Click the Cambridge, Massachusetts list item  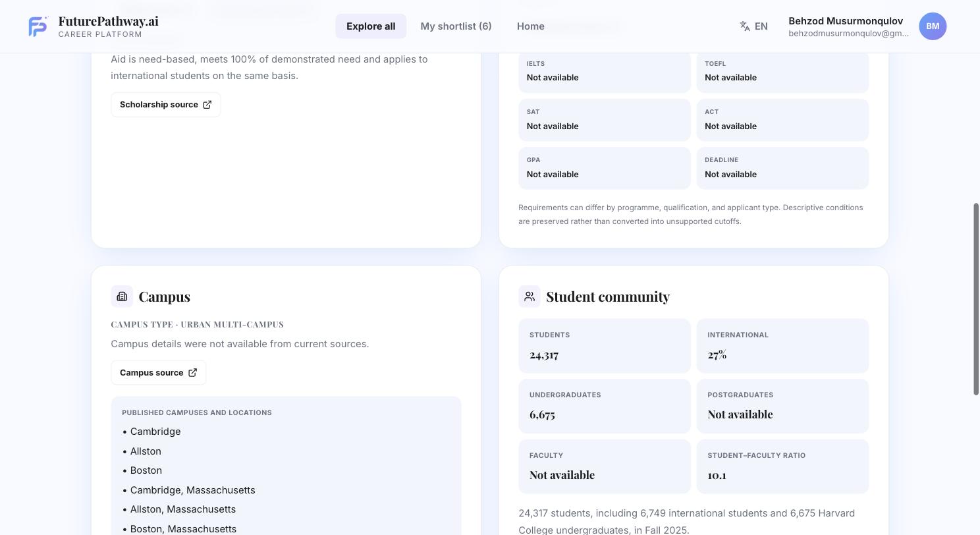tap(188, 490)
